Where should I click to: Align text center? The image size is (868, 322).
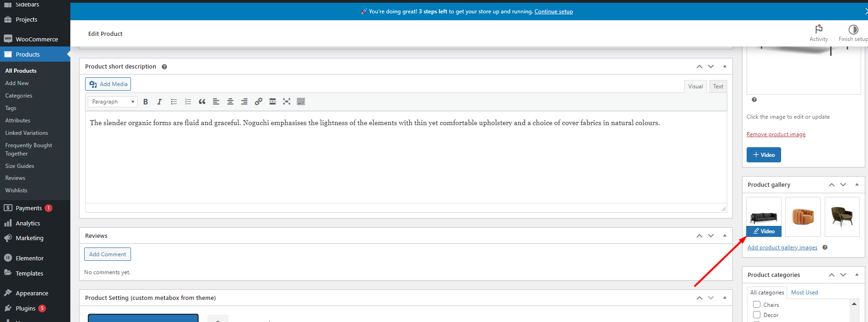(230, 102)
